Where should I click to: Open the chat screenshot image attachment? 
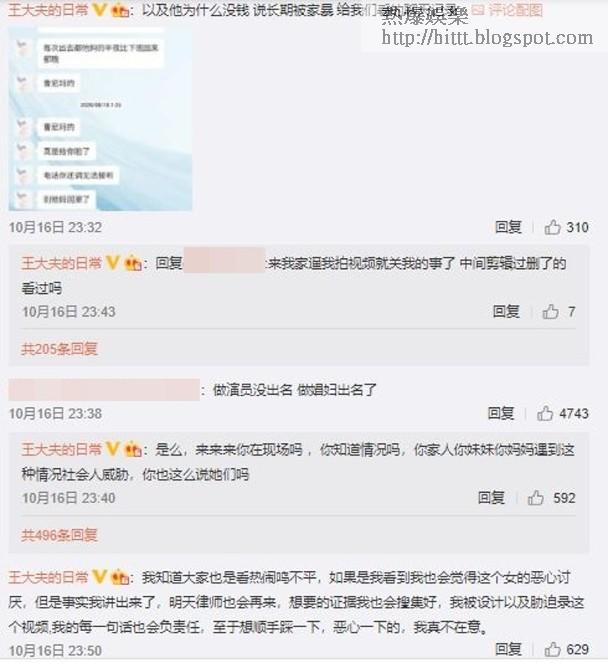pyautogui.click(x=100, y=119)
